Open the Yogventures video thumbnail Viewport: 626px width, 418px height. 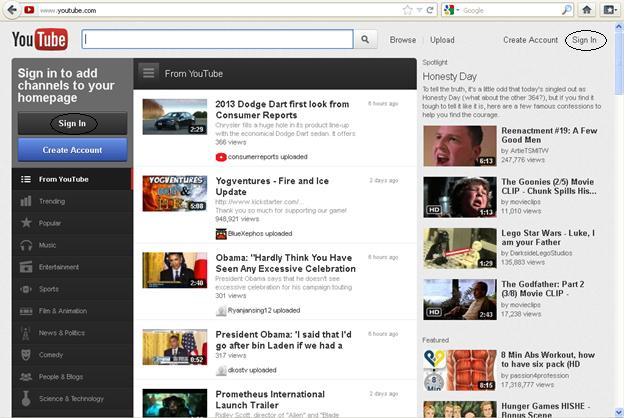175,193
